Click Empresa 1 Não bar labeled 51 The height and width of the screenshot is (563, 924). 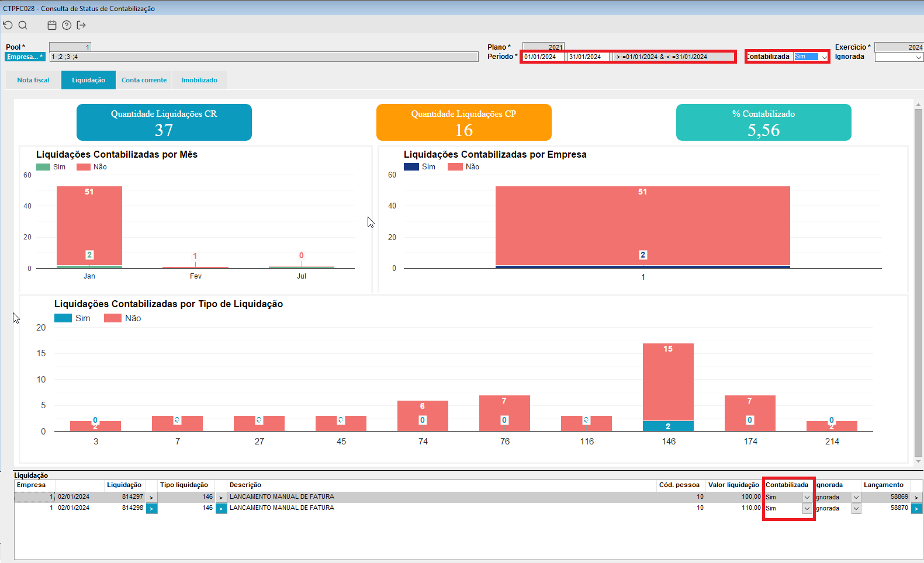[643, 225]
